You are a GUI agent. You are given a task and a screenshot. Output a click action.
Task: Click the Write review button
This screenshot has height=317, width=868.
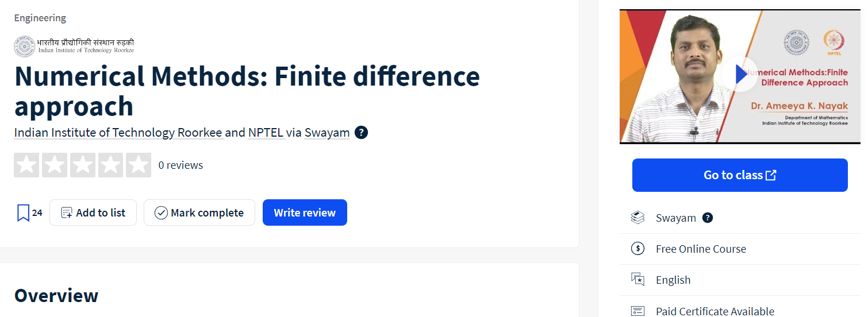point(305,212)
